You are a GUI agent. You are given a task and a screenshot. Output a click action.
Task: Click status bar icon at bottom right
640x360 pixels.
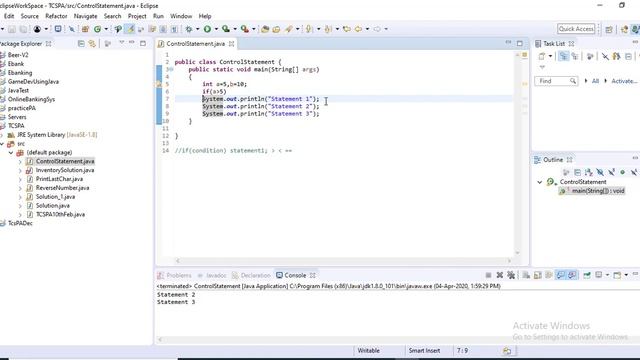coord(507,351)
